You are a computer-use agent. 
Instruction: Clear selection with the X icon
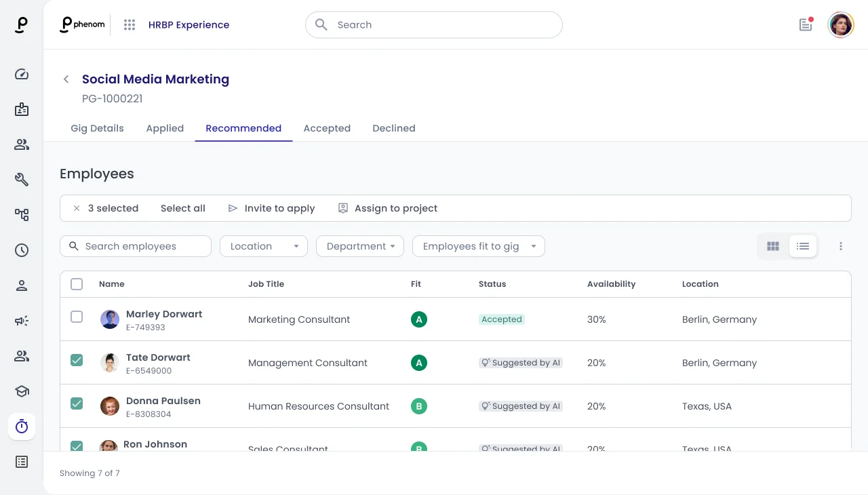(77, 208)
